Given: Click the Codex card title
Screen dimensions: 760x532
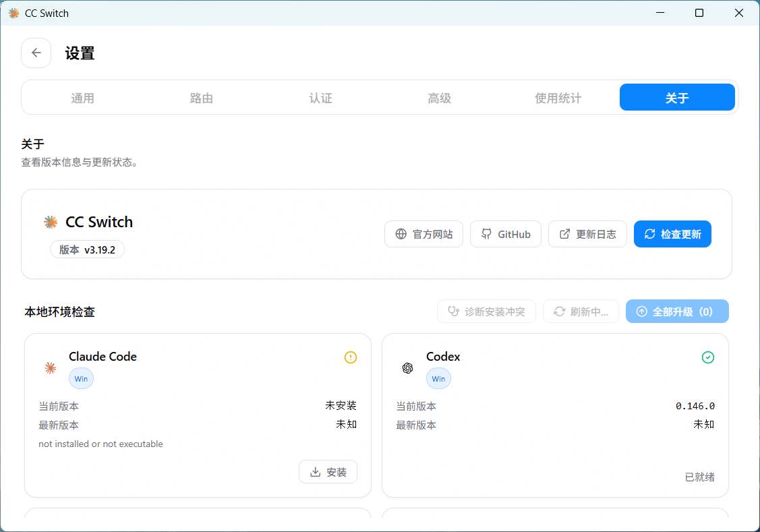Looking at the screenshot, I should click(x=443, y=357).
